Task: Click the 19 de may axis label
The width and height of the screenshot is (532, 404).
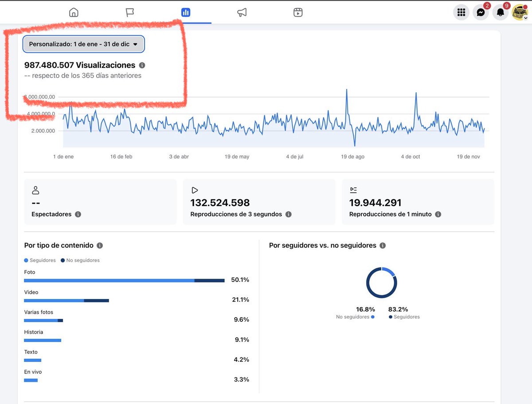Action: 237,157
